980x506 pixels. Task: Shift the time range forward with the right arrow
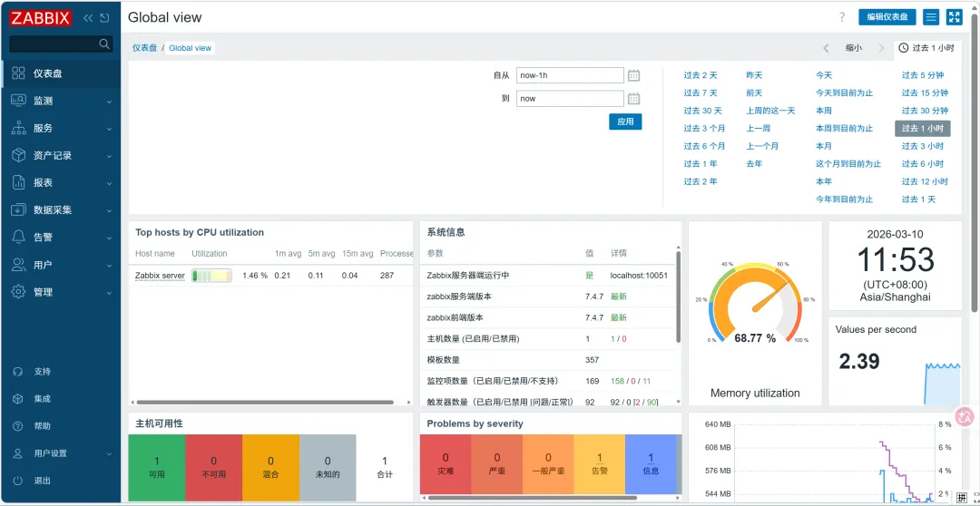[881, 48]
